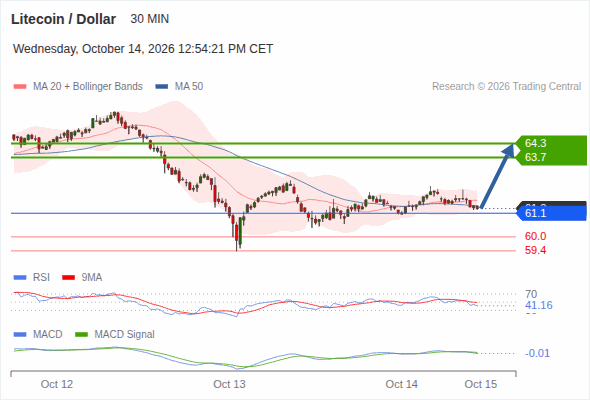This screenshot has width=590, height=400.
Task: Click the MACD legend label
Action: pyautogui.click(x=47, y=335)
